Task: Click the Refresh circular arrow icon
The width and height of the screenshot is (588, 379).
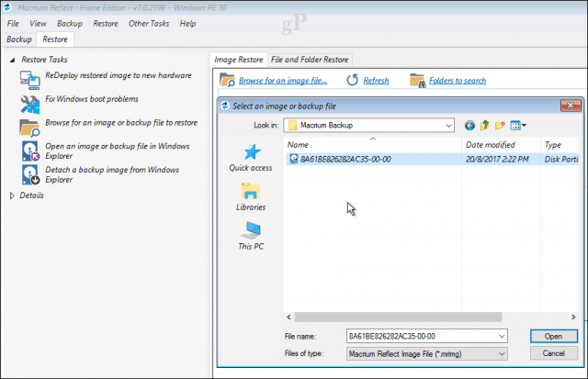Action: click(352, 80)
